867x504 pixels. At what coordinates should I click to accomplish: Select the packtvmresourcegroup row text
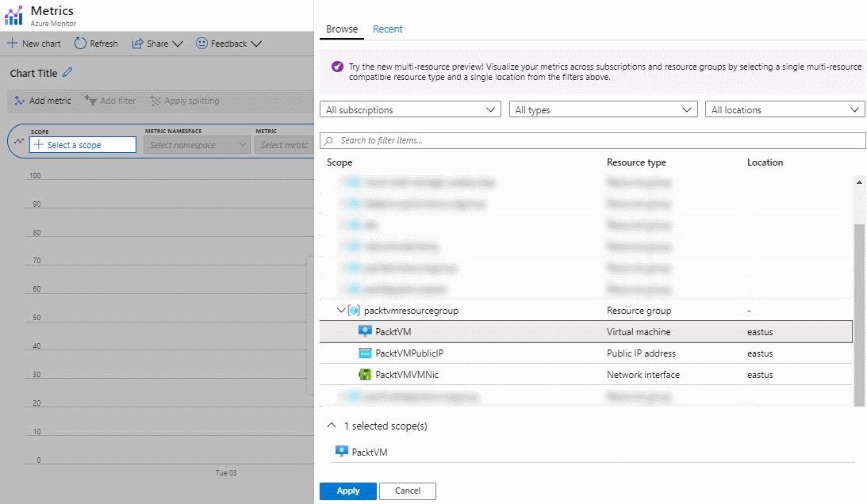[411, 311]
